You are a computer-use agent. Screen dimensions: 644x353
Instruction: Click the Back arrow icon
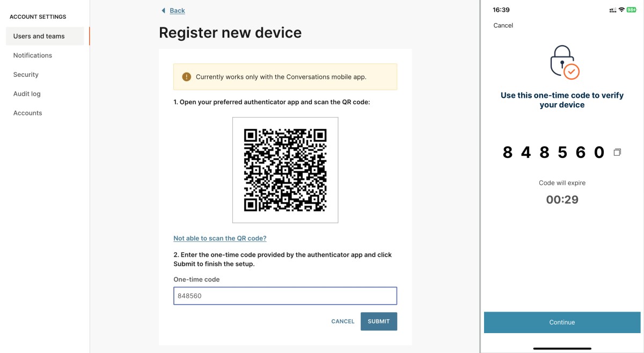pyautogui.click(x=163, y=11)
